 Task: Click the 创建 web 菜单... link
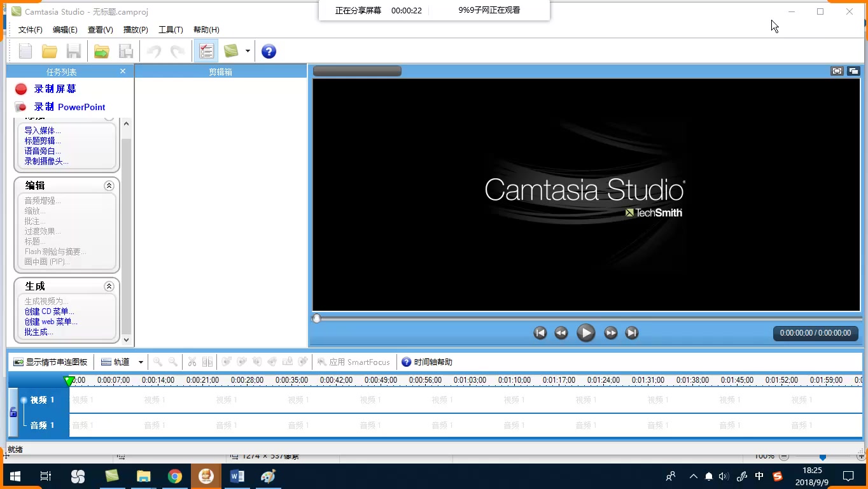pos(51,322)
